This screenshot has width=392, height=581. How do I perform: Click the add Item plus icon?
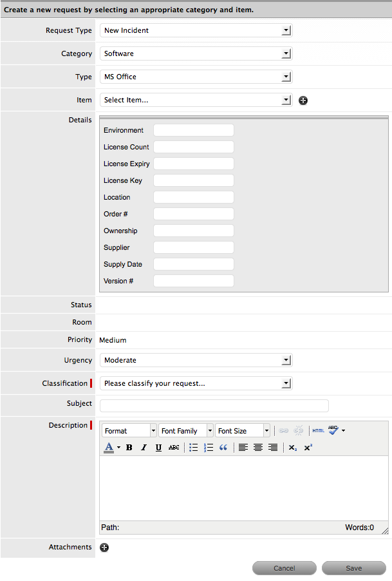303,100
